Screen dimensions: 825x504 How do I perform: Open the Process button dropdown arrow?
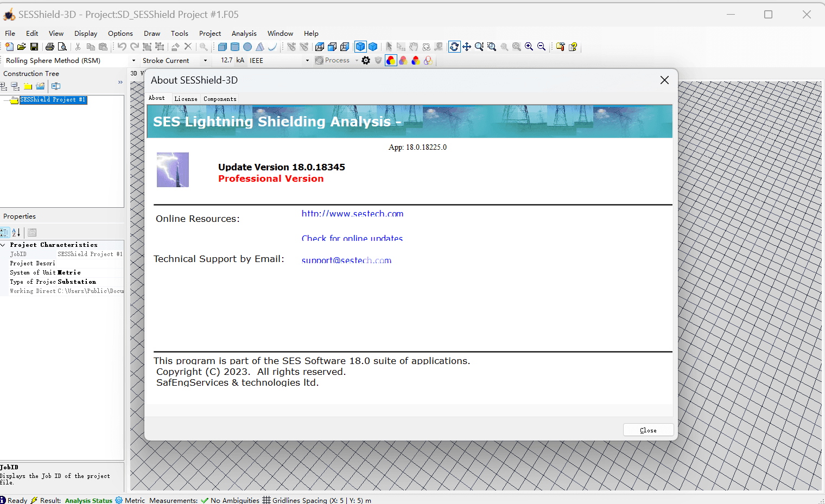click(357, 60)
